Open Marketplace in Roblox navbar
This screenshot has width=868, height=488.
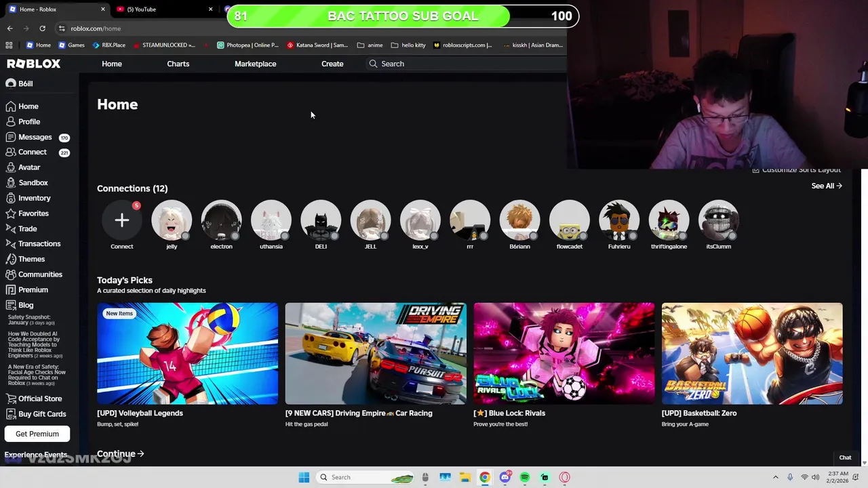point(255,64)
